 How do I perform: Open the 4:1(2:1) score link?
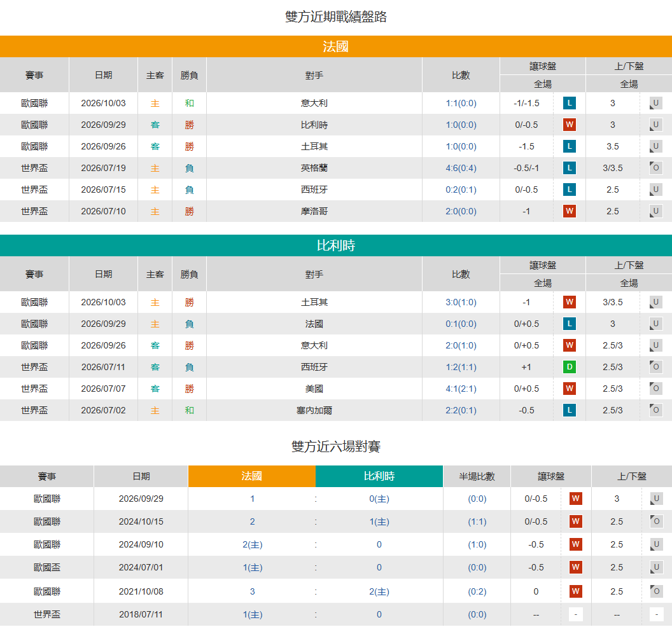pyautogui.click(x=461, y=389)
